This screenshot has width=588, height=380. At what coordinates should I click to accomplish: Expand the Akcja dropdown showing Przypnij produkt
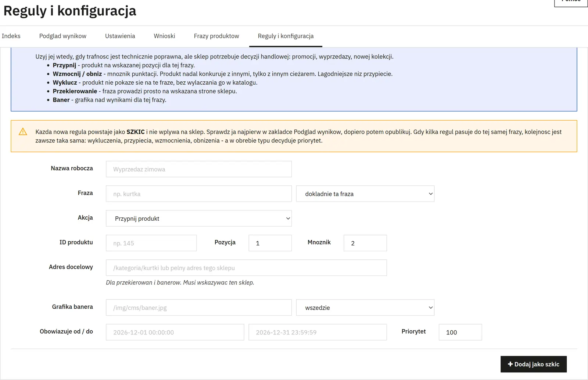point(199,219)
